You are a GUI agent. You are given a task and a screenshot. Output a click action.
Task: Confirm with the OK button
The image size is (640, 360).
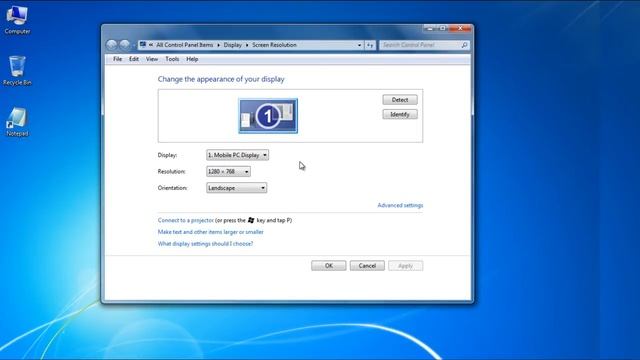coord(329,266)
